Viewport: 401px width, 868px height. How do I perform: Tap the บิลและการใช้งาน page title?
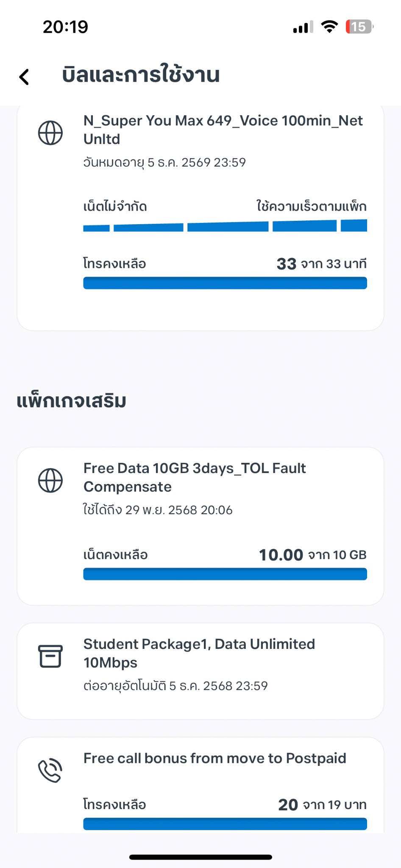(x=141, y=75)
